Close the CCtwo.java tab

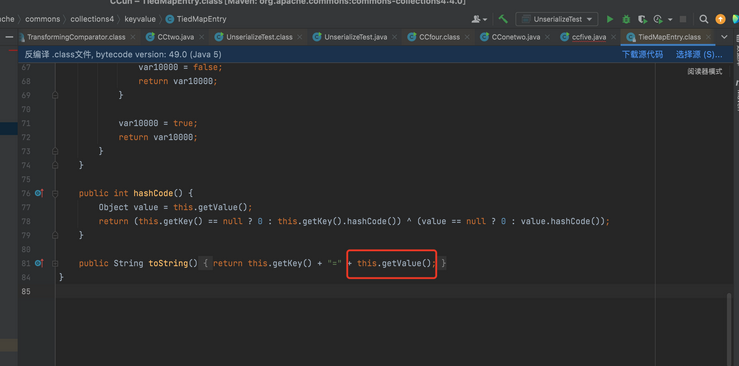tap(201, 37)
